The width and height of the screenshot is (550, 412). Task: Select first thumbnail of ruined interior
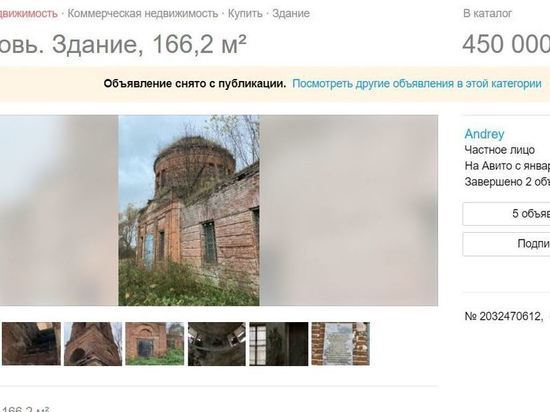[x=31, y=344]
